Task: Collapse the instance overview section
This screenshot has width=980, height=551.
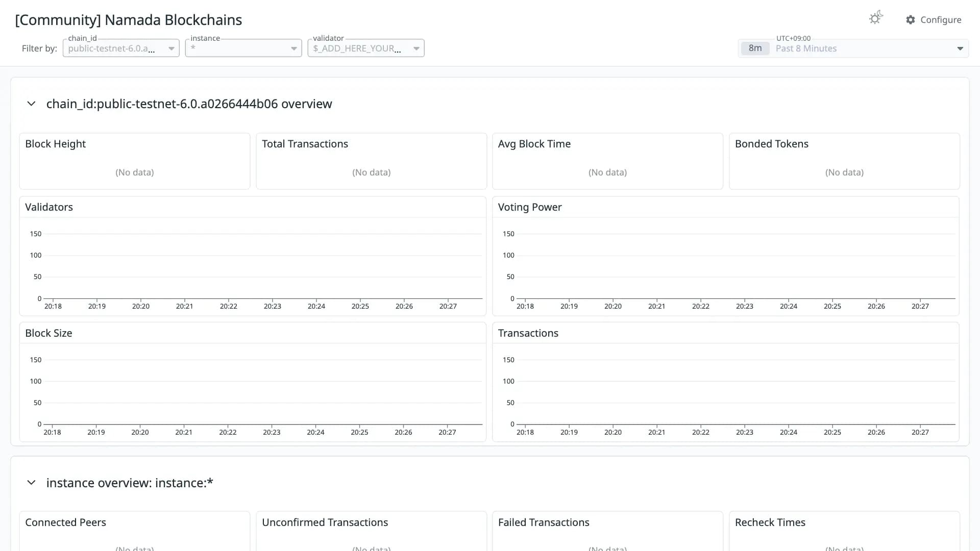Action: (31, 483)
